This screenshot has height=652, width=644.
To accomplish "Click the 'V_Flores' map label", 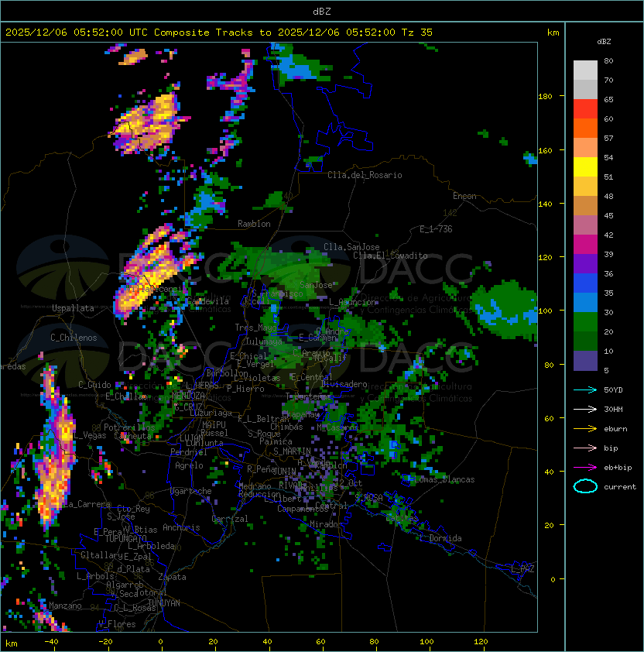I will pos(117,624).
